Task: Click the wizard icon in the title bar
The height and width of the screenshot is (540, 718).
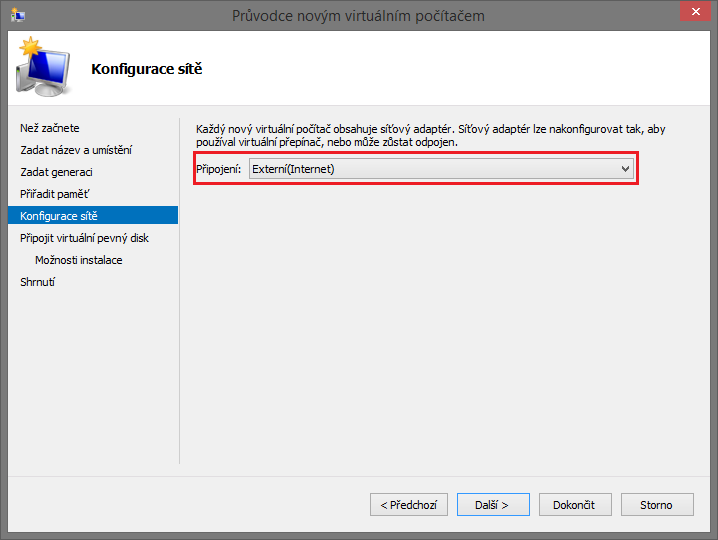Action: coord(17,15)
